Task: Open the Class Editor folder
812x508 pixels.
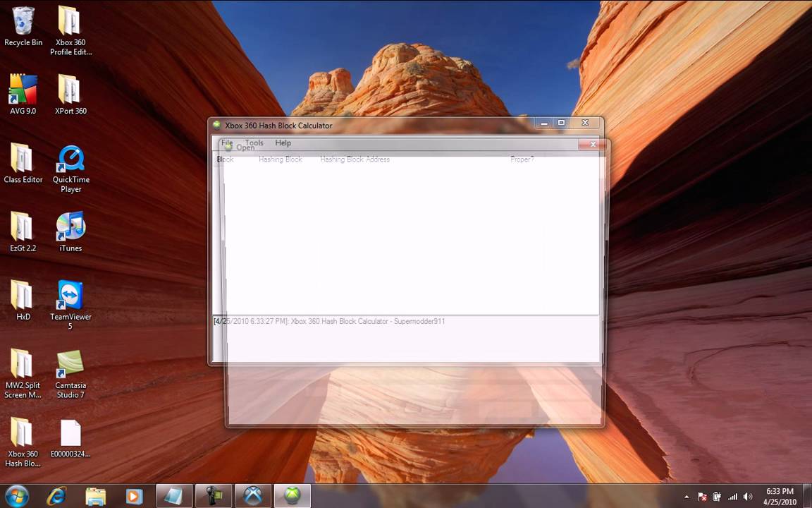Action: point(23,163)
